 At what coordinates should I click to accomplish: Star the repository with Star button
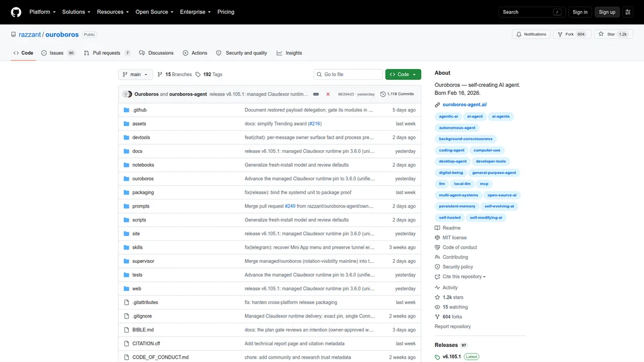tap(613, 34)
